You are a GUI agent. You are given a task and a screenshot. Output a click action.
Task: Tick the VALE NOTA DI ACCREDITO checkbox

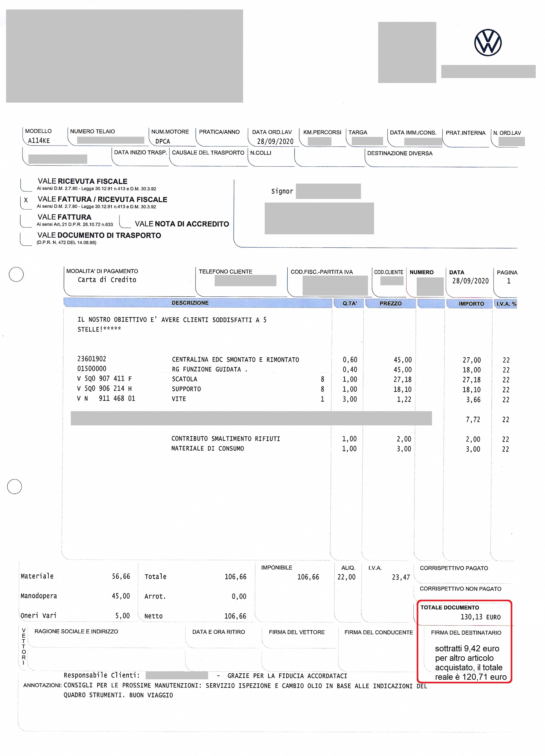pos(125,221)
